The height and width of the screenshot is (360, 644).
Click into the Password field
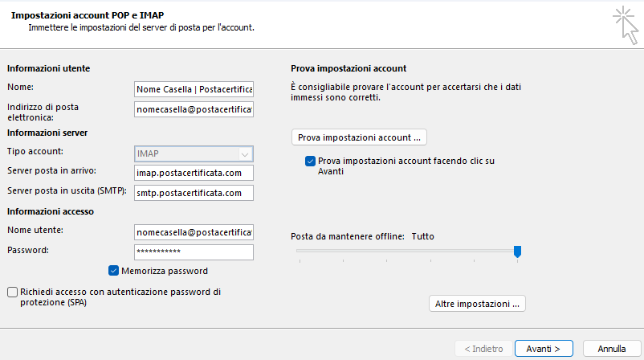(x=194, y=252)
